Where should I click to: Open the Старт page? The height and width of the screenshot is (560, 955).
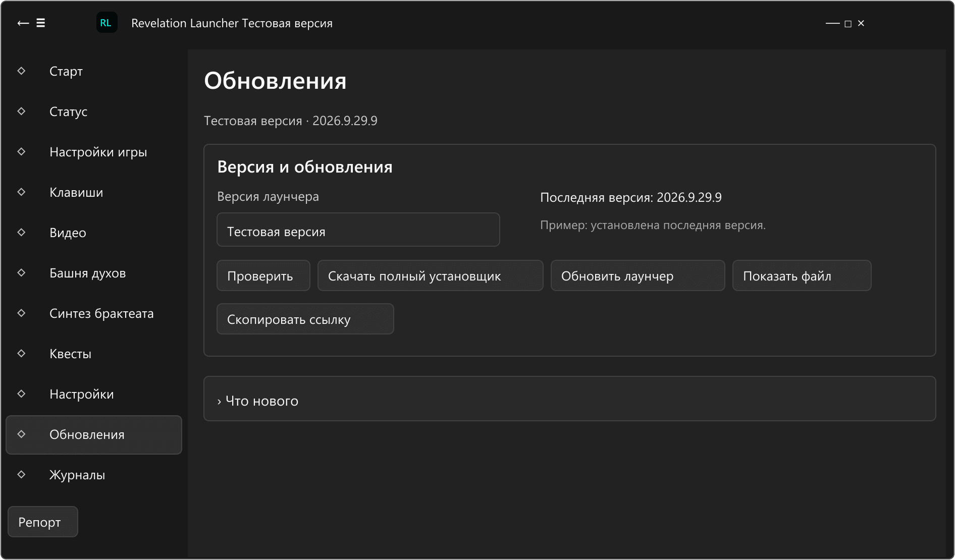[x=94, y=72]
